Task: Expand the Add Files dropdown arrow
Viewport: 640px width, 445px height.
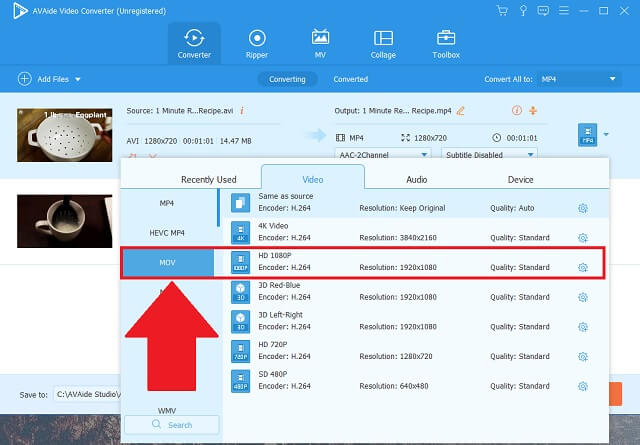Action: 78,79
